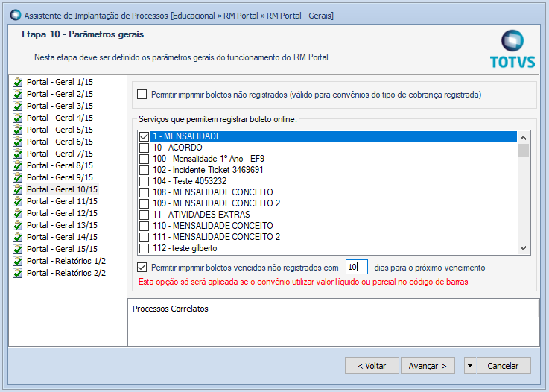The image size is (549, 392).
Task: Check 109 - MENSALIDADE CONCEITO 2 service
Action: [x=145, y=203]
